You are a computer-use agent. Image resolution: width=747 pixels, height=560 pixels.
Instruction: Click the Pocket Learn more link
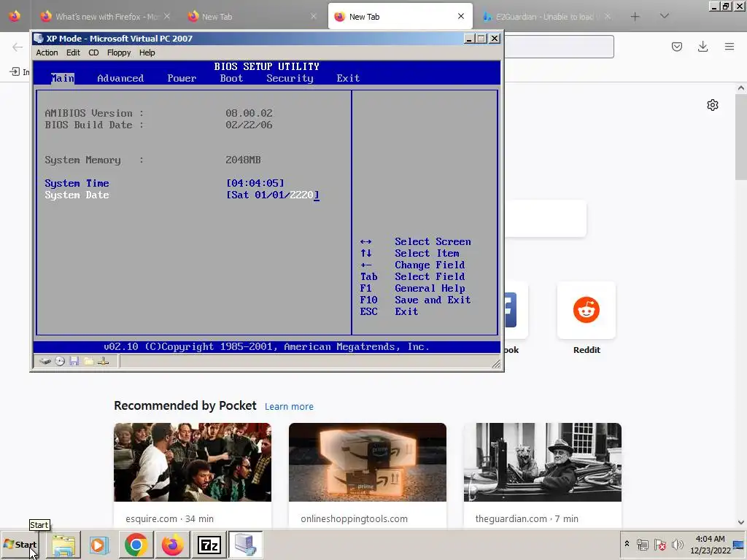pyautogui.click(x=289, y=407)
